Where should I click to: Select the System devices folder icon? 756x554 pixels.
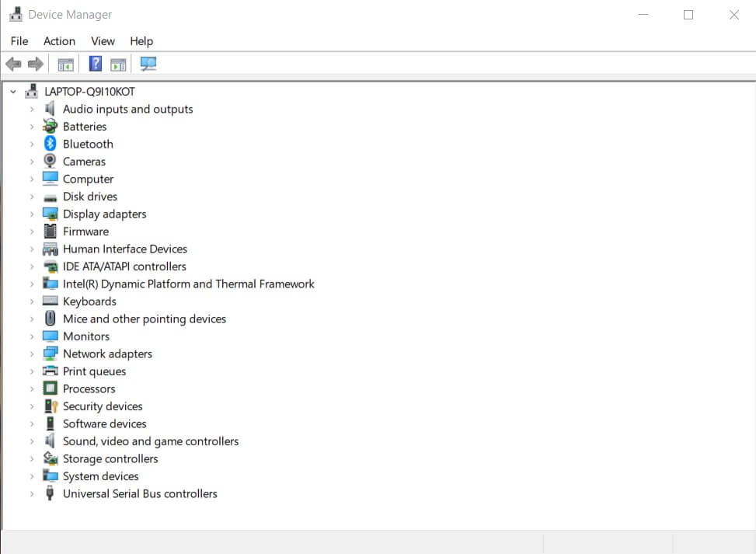click(51, 476)
